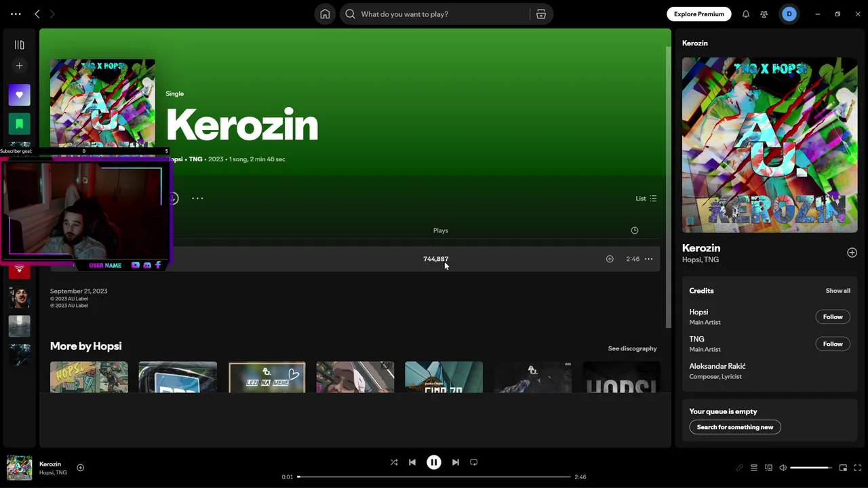868x488 pixels.
Task: Click the Explore Premium button
Action: coord(698,14)
